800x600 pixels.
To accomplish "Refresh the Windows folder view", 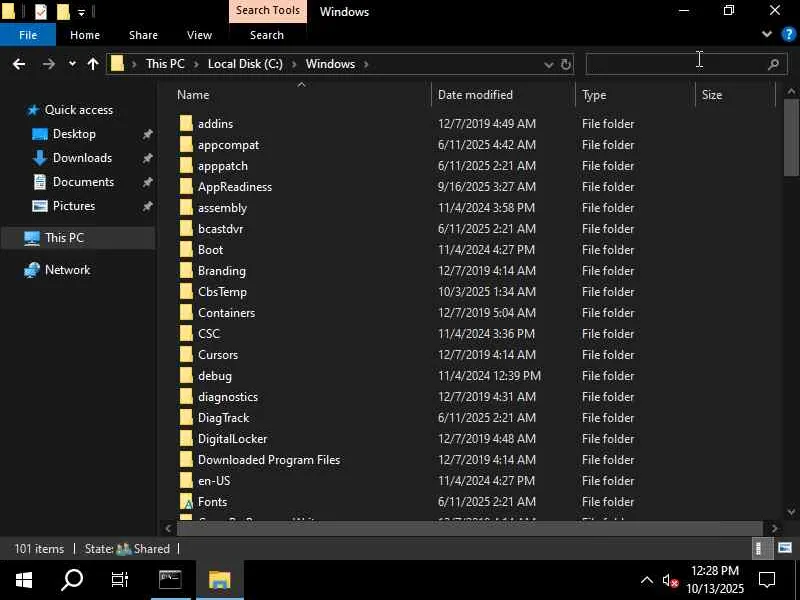I will pyautogui.click(x=566, y=64).
